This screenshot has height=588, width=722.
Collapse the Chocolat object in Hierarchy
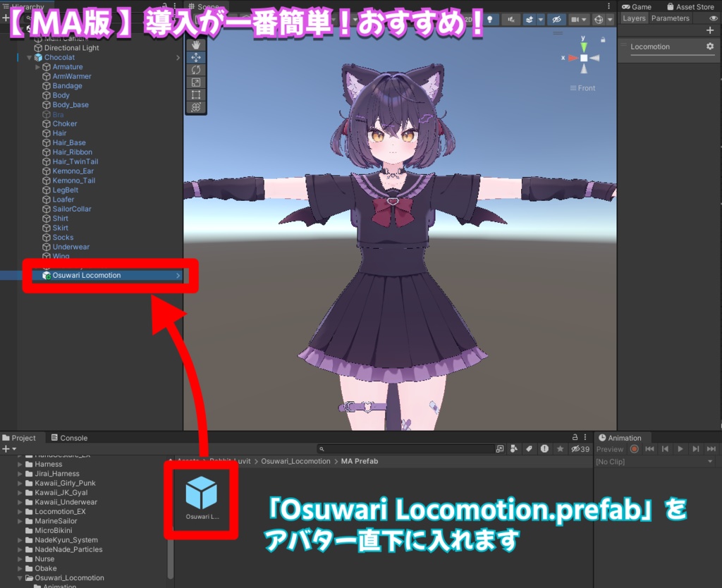point(30,58)
